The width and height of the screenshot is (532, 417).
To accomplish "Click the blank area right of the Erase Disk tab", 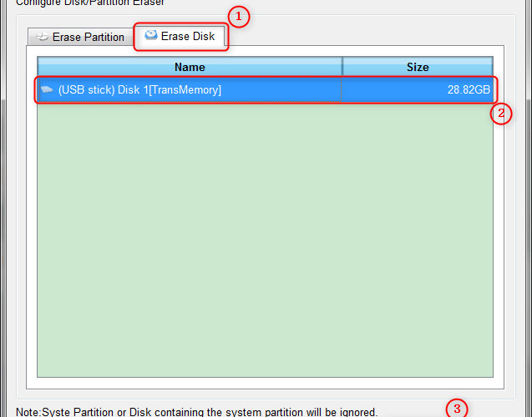I will (365, 36).
